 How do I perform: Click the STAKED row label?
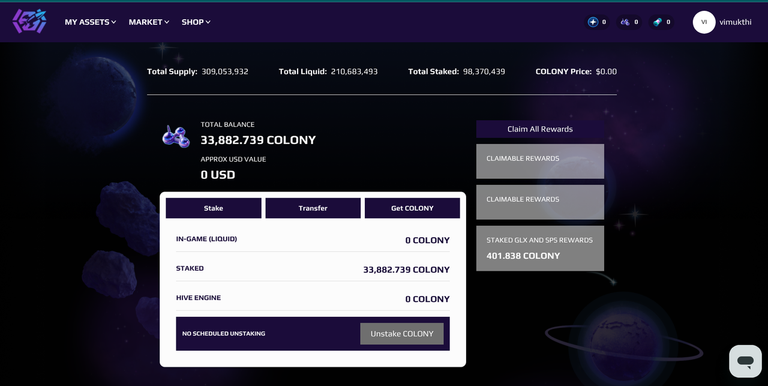[190, 268]
